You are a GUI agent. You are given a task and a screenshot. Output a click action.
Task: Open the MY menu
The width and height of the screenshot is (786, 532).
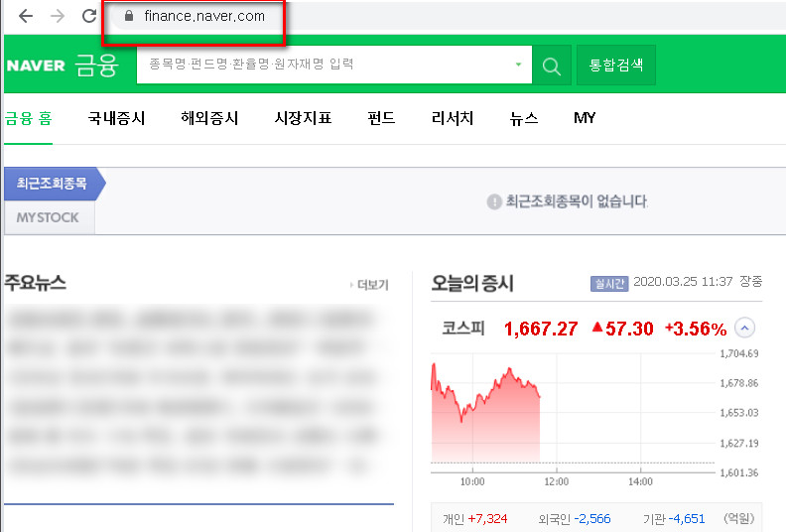click(x=585, y=118)
